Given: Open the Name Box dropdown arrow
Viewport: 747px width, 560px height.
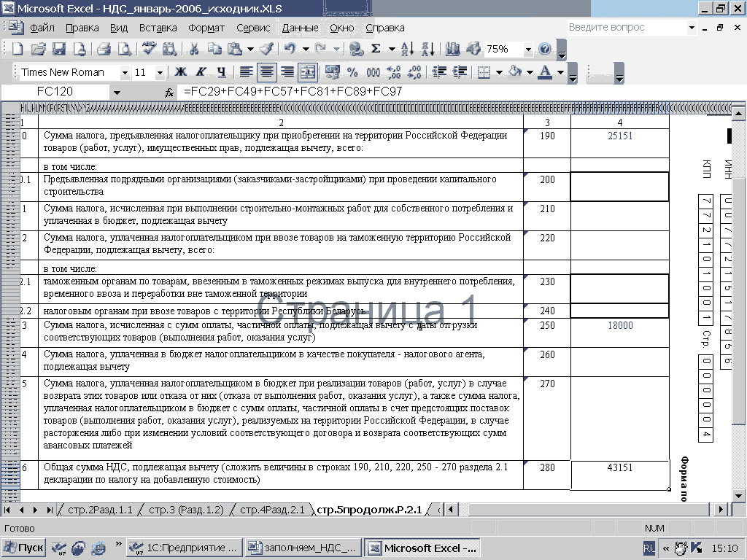Looking at the screenshot, I should [117, 93].
